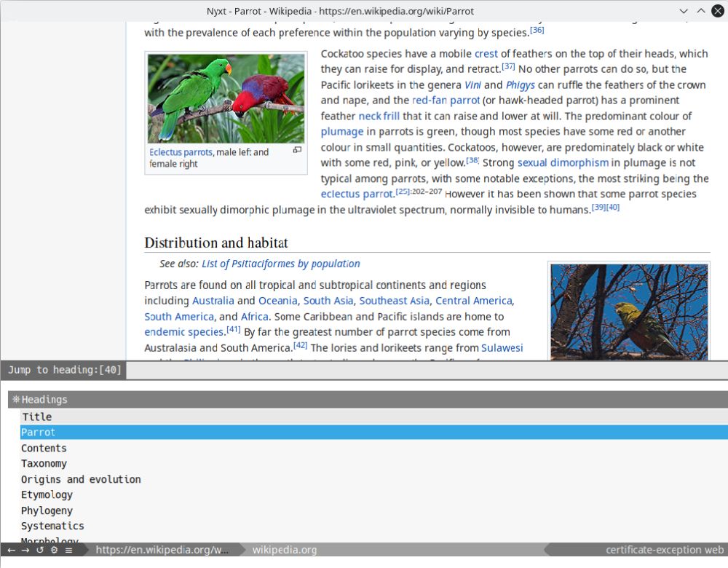
Task: Select the Etymology heading suggestion
Action: (47, 494)
